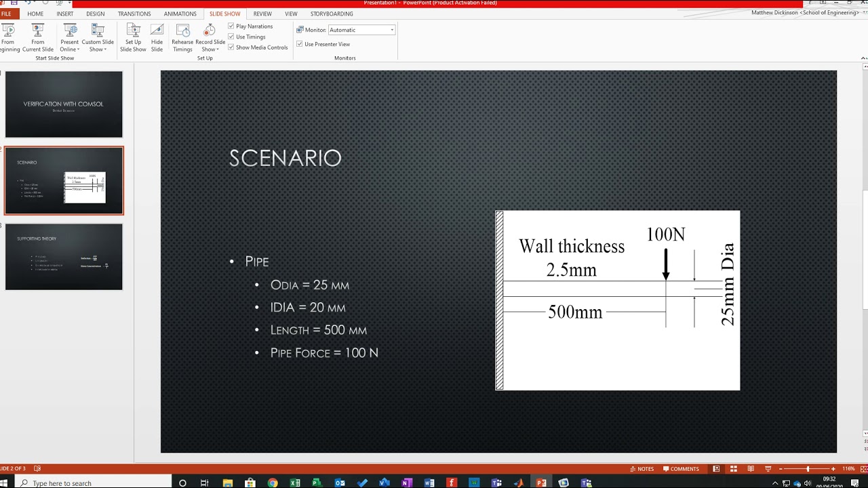The width and height of the screenshot is (868, 488).
Task: Click 'Length = 500 mm' bullet text
Action: click(x=319, y=330)
